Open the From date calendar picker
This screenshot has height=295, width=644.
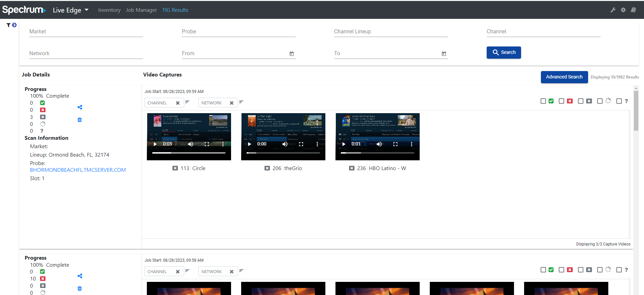click(x=292, y=54)
